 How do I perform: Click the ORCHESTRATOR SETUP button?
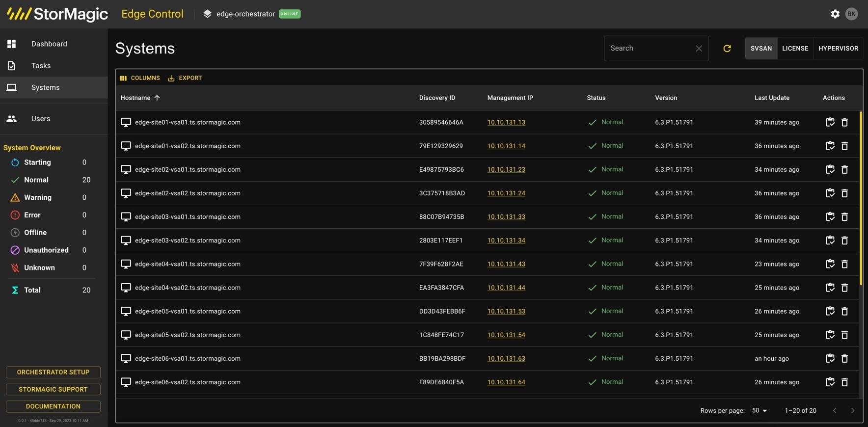pyautogui.click(x=53, y=373)
